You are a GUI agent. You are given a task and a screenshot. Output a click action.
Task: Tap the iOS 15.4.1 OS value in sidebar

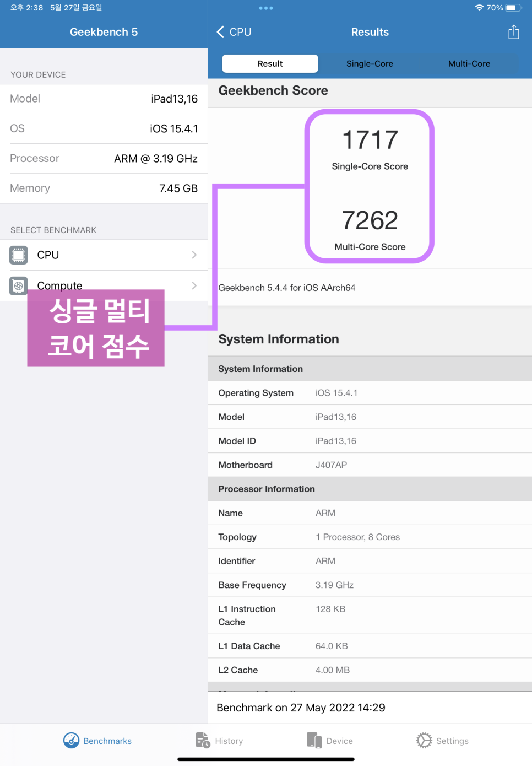(174, 128)
